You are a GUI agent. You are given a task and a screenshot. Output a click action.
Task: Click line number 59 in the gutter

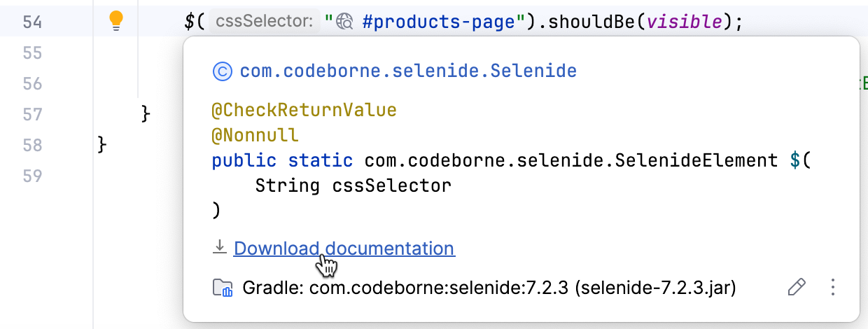[31, 176]
